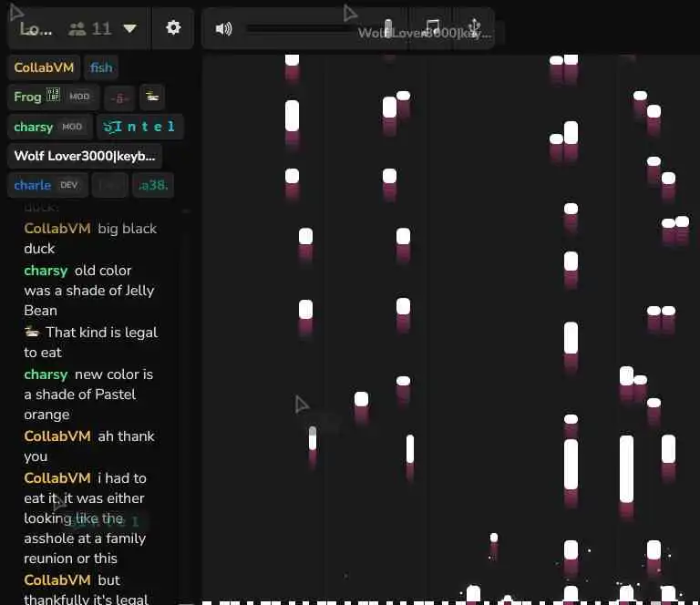Open the settings gear menu
Screen dimensions: 700x605
[173, 28]
